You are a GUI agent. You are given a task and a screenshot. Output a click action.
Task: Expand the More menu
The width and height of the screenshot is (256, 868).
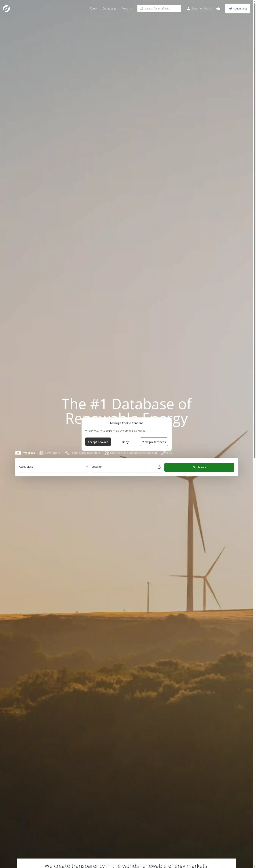[126, 9]
